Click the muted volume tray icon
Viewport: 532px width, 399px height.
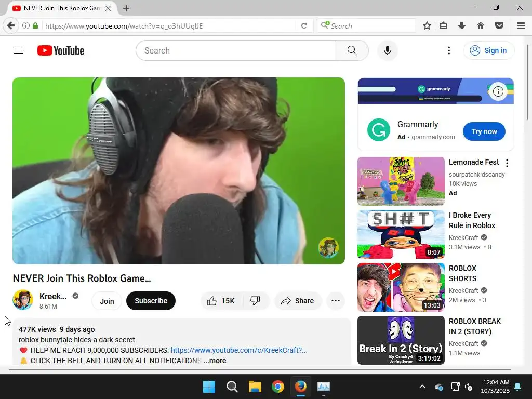click(x=469, y=387)
